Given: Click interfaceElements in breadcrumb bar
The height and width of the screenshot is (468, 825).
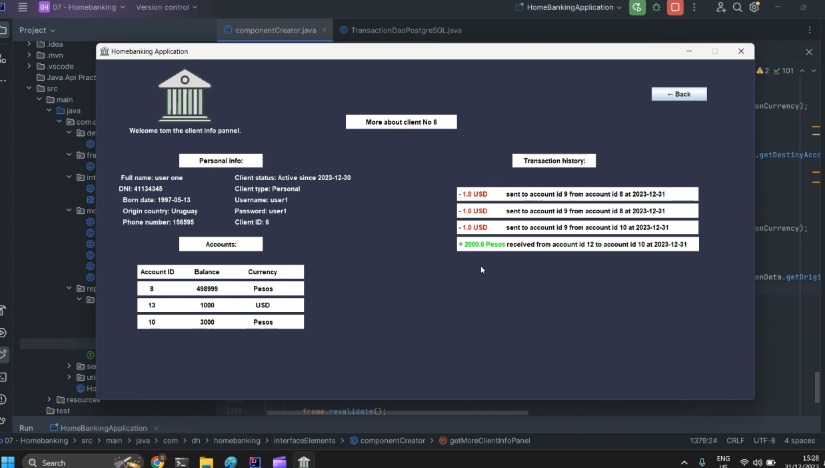Looking at the screenshot, I should [304, 441].
